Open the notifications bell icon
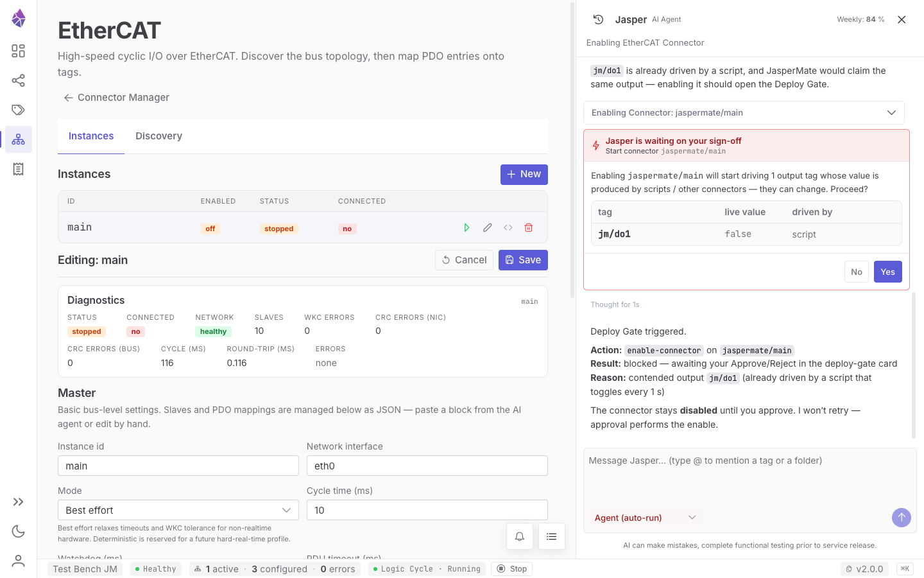924x578 pixels. coord(520,536)
